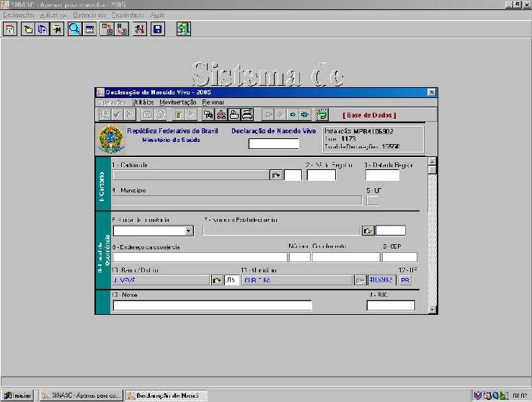Viewport: 532px width, 402px height.
Task: Click the blue floppy disk save icon
Action: 157,29
